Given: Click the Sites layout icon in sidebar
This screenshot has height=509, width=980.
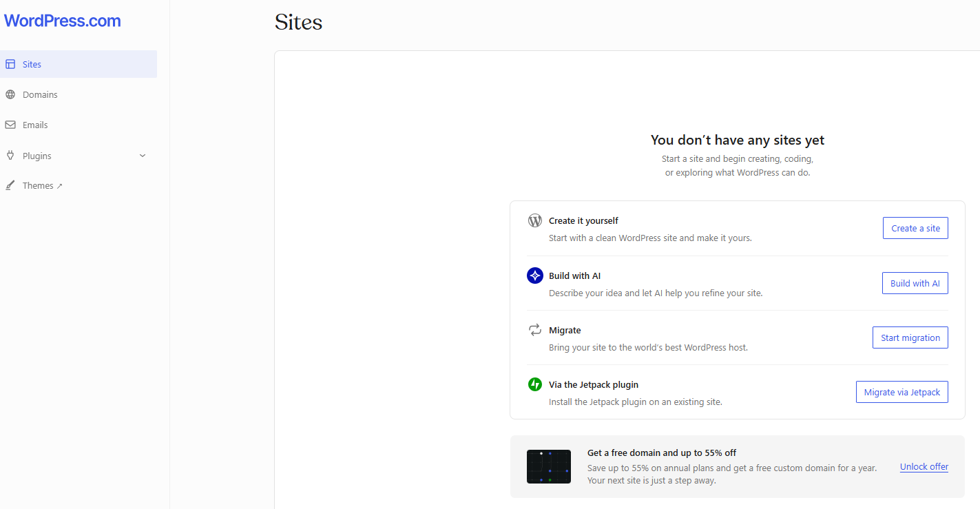Looking at the screenshot, I should 10,64.
